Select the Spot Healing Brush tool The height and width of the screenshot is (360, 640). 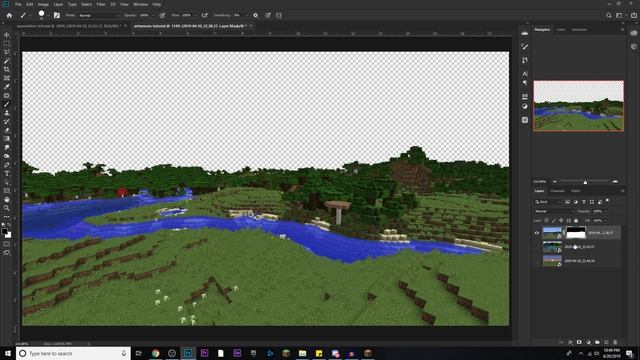7,96
